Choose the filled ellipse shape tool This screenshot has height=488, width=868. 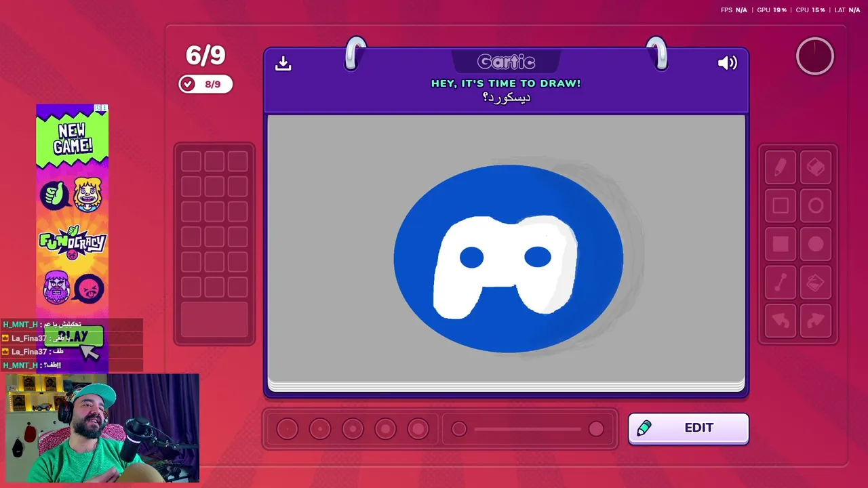tap(816, 245)
